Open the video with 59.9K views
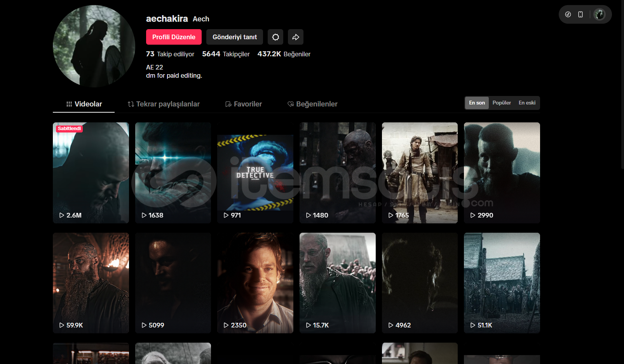624x364 pixels. [91, 283]
